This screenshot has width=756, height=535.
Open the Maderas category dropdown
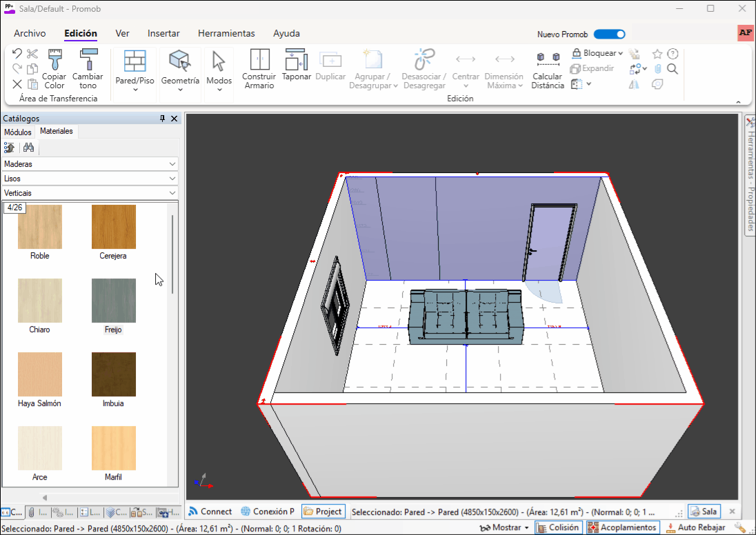[x=90, y=164]
